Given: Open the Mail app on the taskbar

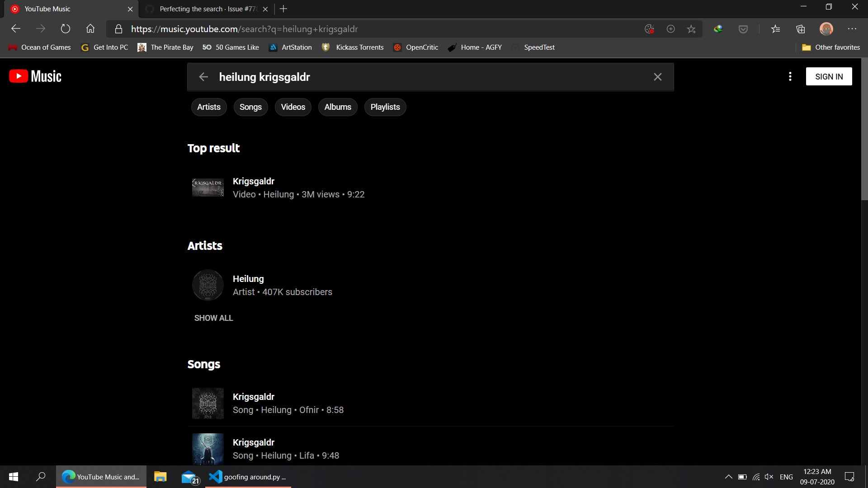Looking at the screenshot, I should click(190, 477).
